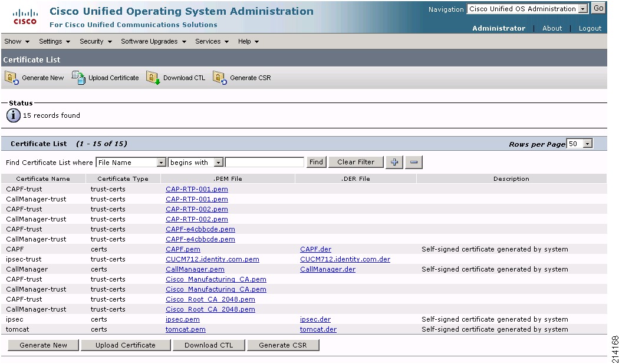
Task: Click the Description column header
Action: [x=511, y=178]
